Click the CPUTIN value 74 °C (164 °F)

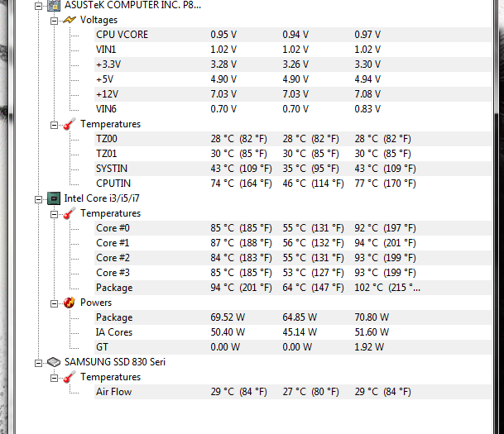[241, 184]
